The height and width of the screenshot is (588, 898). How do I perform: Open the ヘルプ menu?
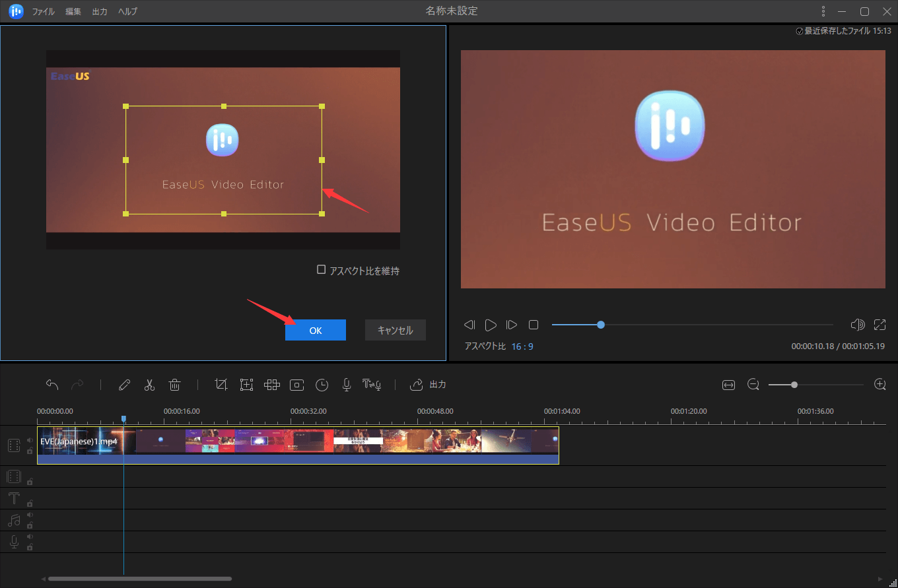[128, 12]
